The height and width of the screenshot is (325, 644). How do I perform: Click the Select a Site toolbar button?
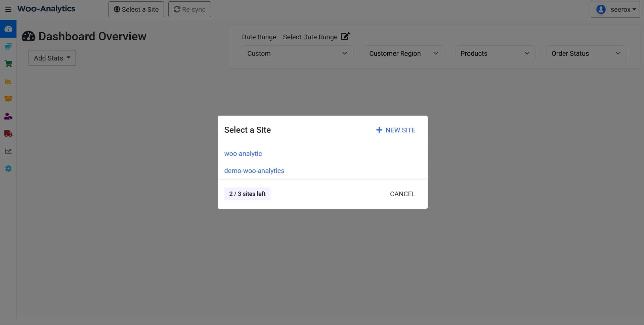point(136,9)
